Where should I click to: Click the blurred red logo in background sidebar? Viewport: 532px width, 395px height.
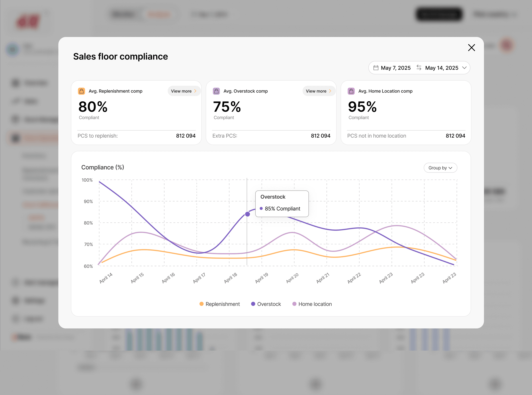(x=28, y=21)
